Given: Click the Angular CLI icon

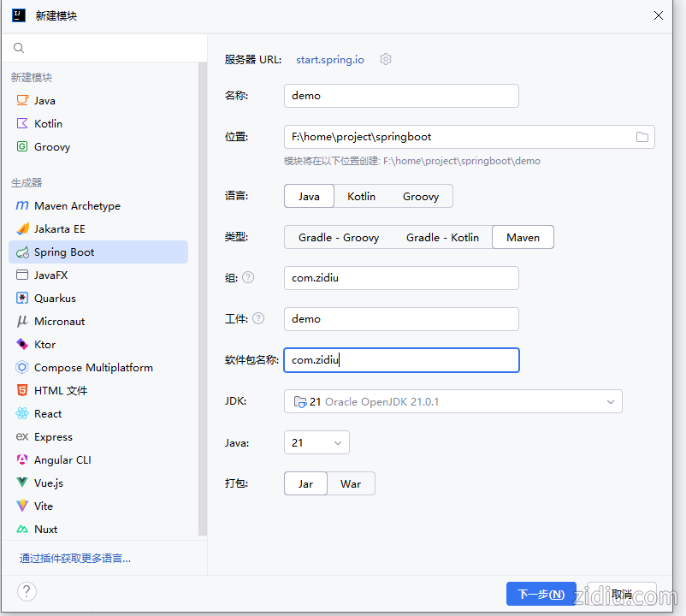Looking at the screenshot, I should (x=22, y=460).
